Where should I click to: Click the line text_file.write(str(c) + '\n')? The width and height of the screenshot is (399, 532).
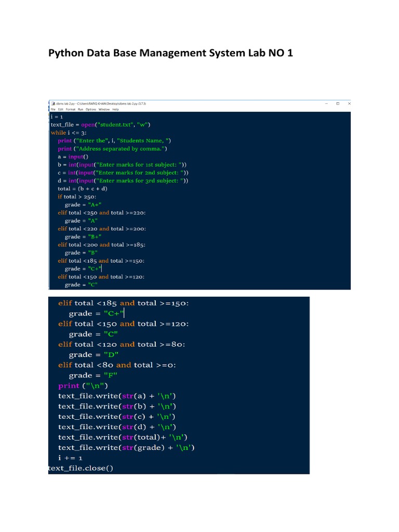[117, 417]
